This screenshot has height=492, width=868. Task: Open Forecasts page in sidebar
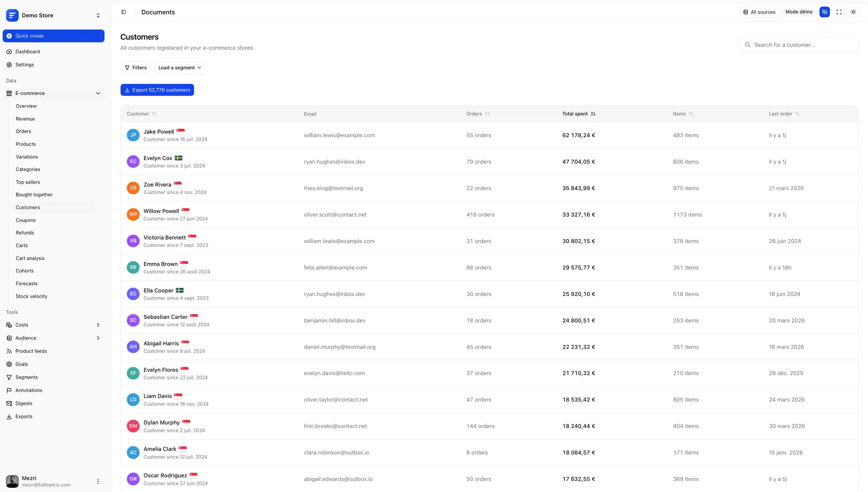point(27,284)
